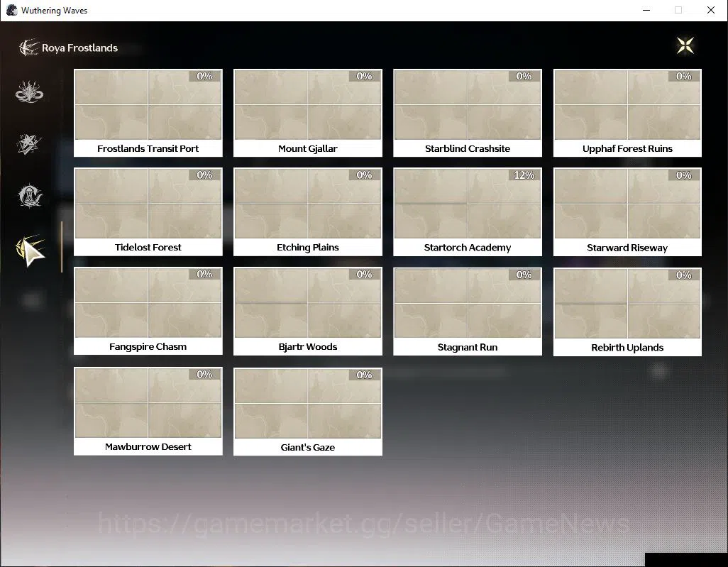Click the Stagnant Run label text
Viewport: 728px width, 567px height.
(468, 347)
